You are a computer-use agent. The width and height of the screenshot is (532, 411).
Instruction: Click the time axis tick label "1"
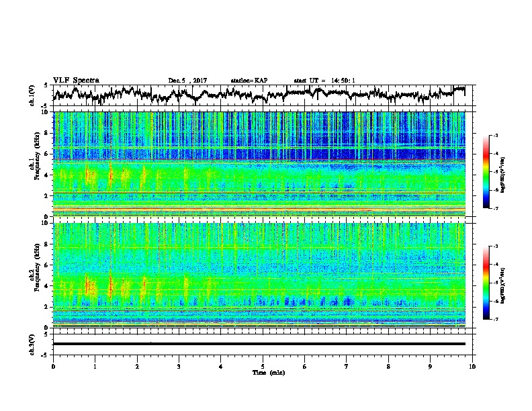click(x=95, y=367)
